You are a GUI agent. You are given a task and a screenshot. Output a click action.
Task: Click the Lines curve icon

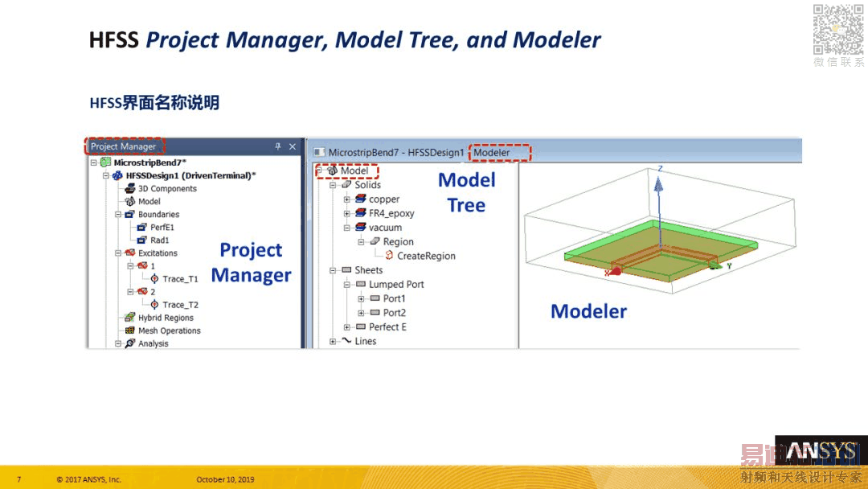[x=346, y=340]
